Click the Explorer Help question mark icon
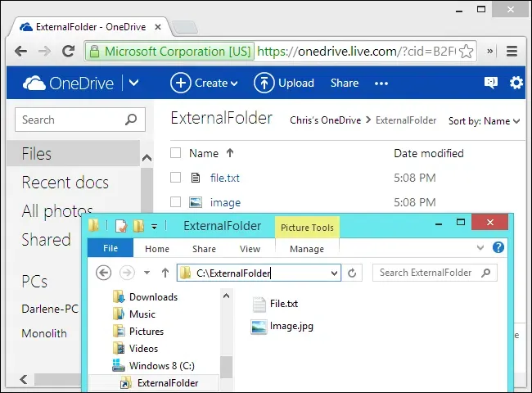 pyautogui.click(x=498, y=248)
